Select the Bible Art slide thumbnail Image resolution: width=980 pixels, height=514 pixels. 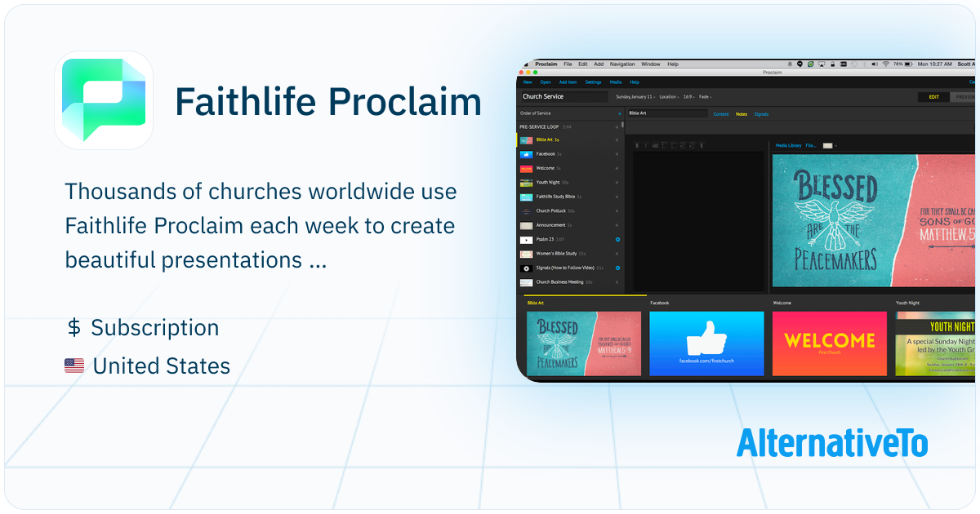pyautogui.click(x=584, y=343)
